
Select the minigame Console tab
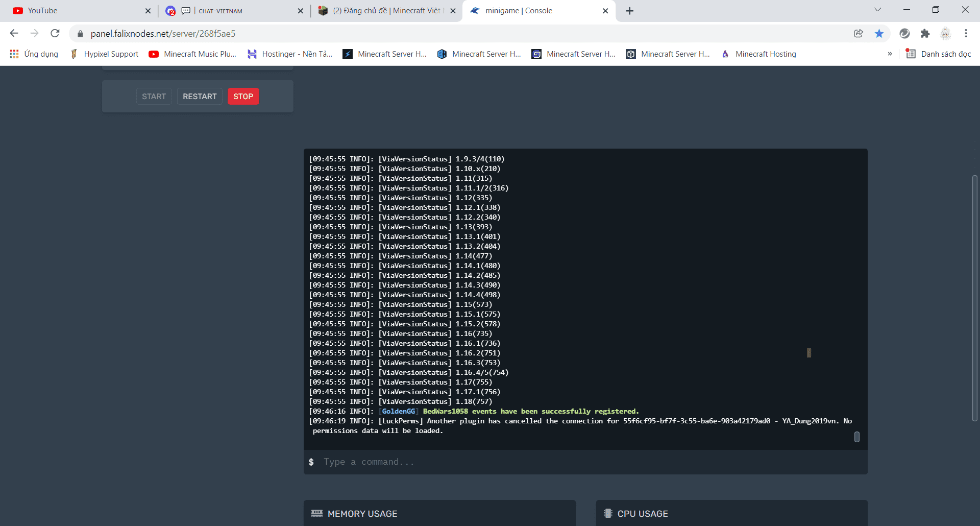click(x=538, y=11)
